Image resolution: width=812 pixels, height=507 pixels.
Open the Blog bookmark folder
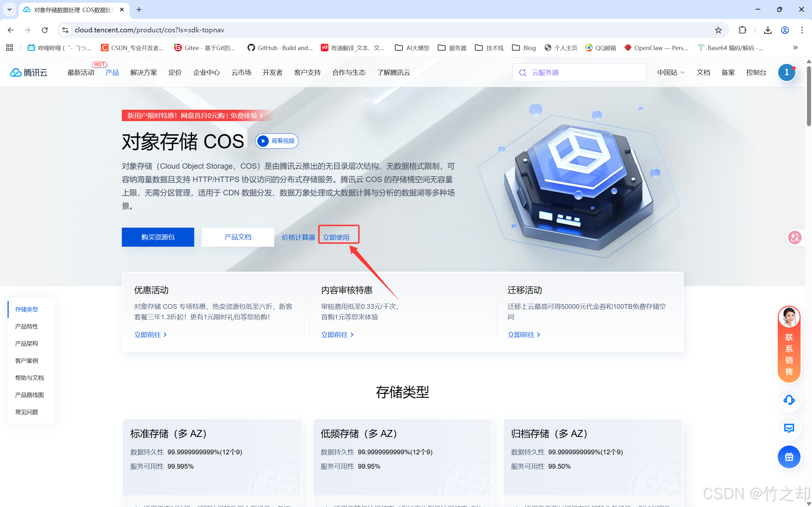click(x=524, y=48)
